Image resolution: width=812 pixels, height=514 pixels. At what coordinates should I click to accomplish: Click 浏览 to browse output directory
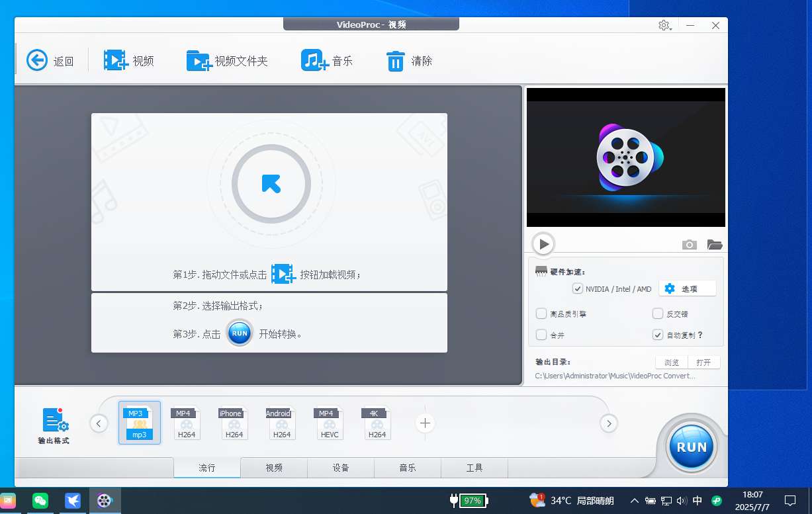pos(672,363)
